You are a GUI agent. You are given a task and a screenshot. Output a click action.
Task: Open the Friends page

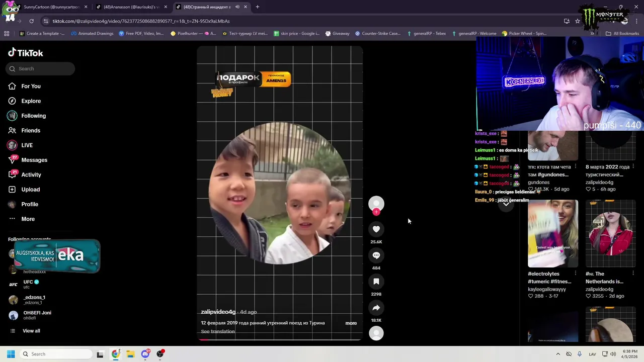(x=30, y=131)
